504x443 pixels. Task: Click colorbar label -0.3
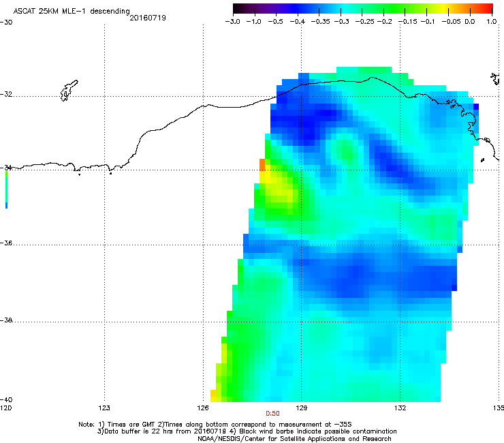tap(341, 22)
